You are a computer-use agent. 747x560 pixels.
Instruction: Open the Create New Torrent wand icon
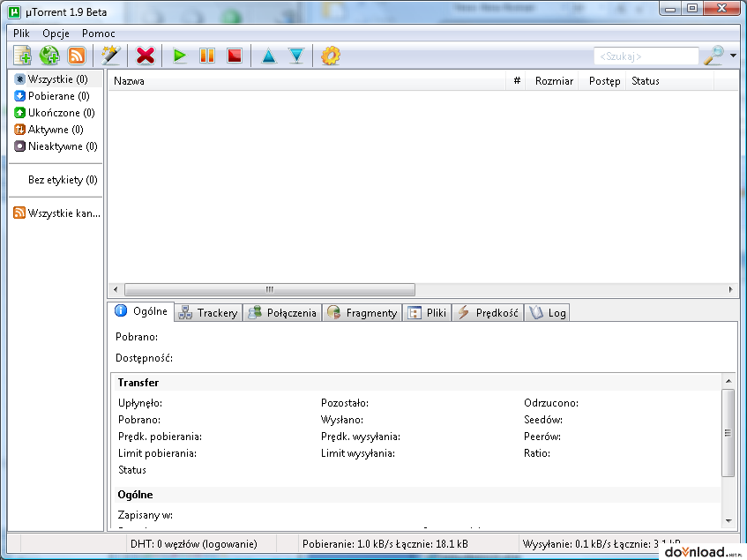(110, 56)
